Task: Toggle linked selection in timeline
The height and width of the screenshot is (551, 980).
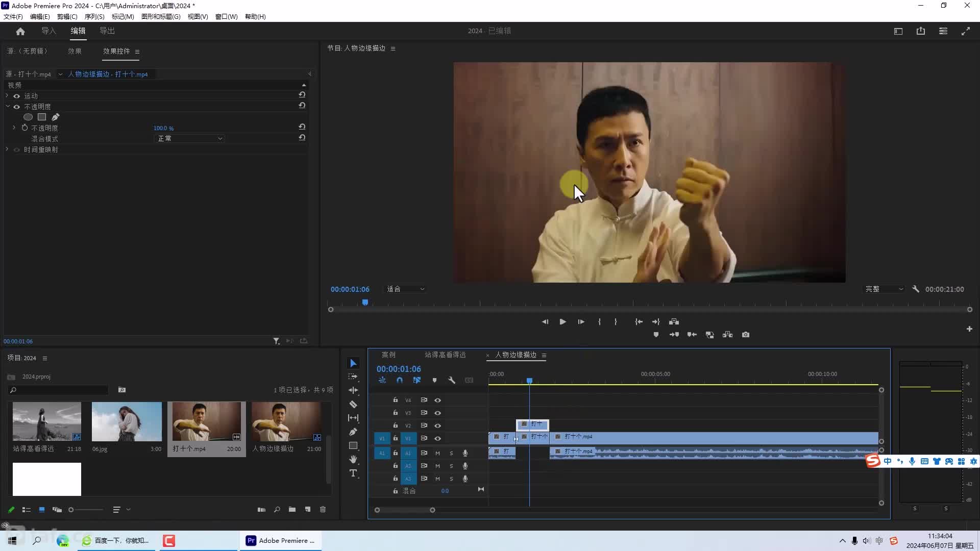Action: (x=417, y=380)
